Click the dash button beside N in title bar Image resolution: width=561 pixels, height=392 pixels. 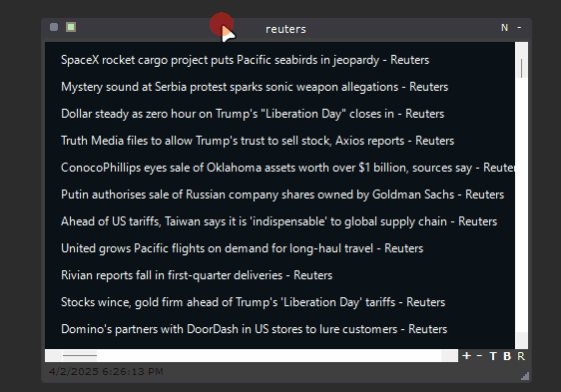[x=519, y=28]
